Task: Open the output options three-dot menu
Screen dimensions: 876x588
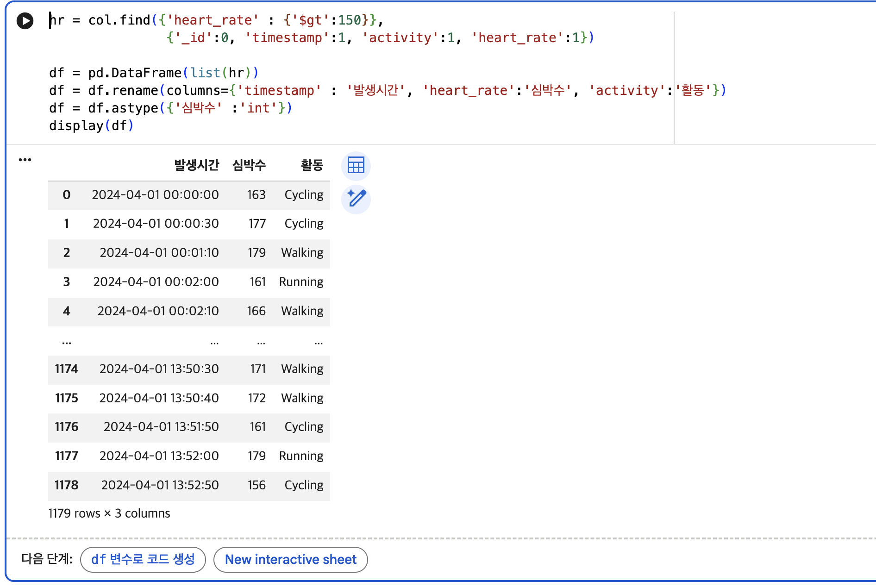Action: pos(25,160)
